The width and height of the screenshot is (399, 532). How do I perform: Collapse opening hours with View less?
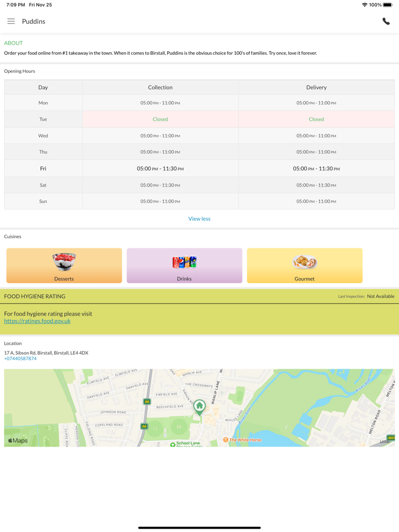pos(199,219)
